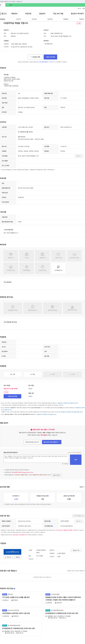Image resolution: width=85 pixels, height=644 pixels.
Task: Click the 건물 내부 경사로 facility icon
Action: 72,308
